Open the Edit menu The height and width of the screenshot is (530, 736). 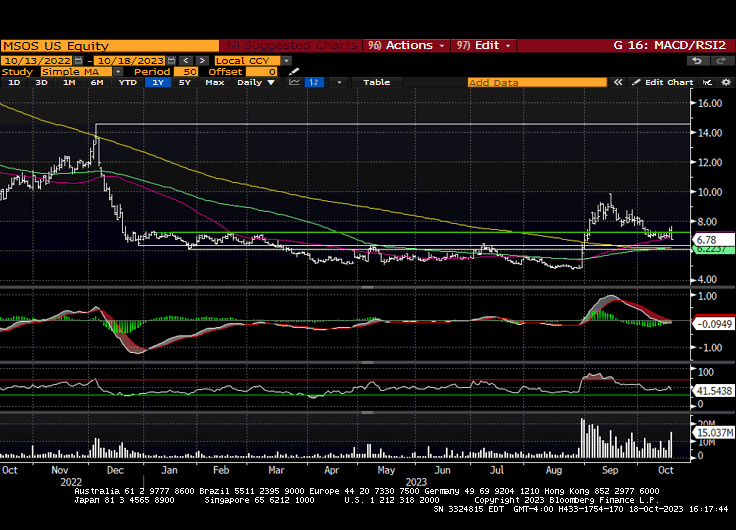click(483, 46)
